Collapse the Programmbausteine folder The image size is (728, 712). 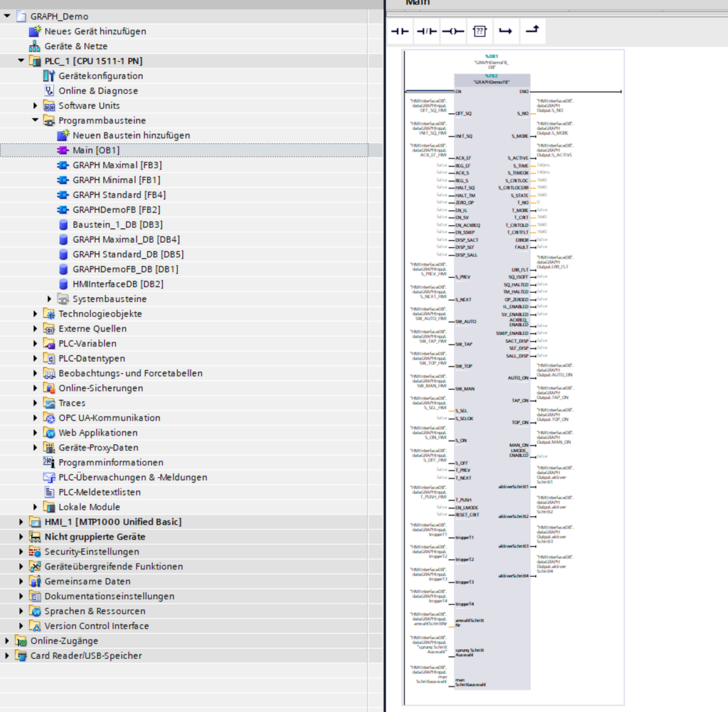(36, 120)
